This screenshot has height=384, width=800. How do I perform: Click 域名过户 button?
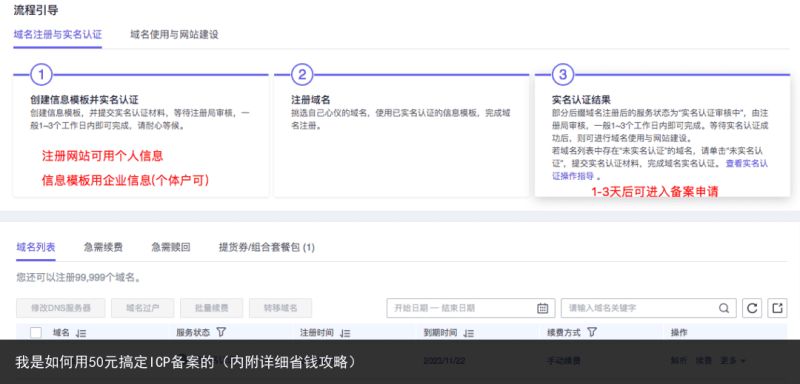(x=143, y=308)
